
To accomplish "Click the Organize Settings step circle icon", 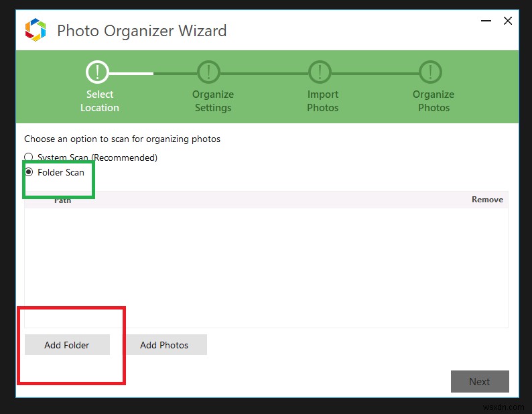I will [208, 72].
